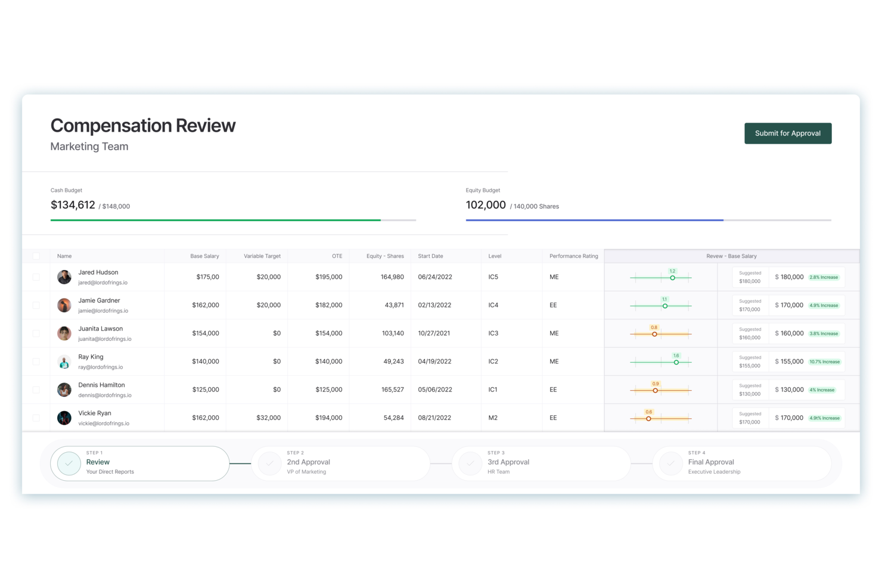The height and width of the screenshot is (588, 882).
Task: Click Jared Hudson's avatar photo
Action: [x=64, y=277]
